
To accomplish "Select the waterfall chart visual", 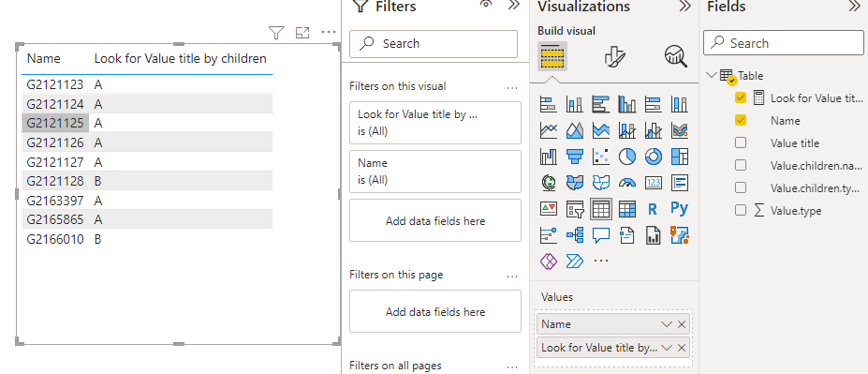I will click(x=548, y=157).
